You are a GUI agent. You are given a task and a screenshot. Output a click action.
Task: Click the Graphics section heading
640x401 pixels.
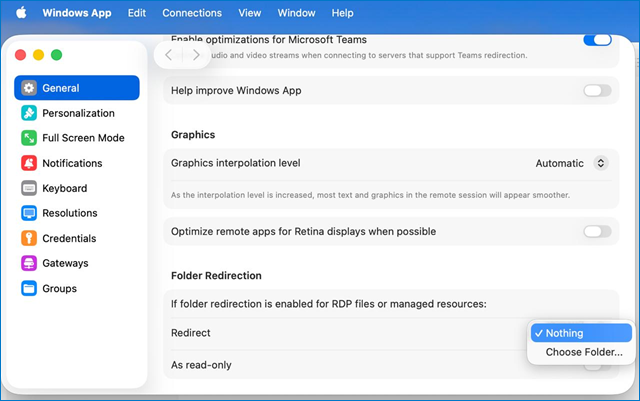[x=193, y=135]
